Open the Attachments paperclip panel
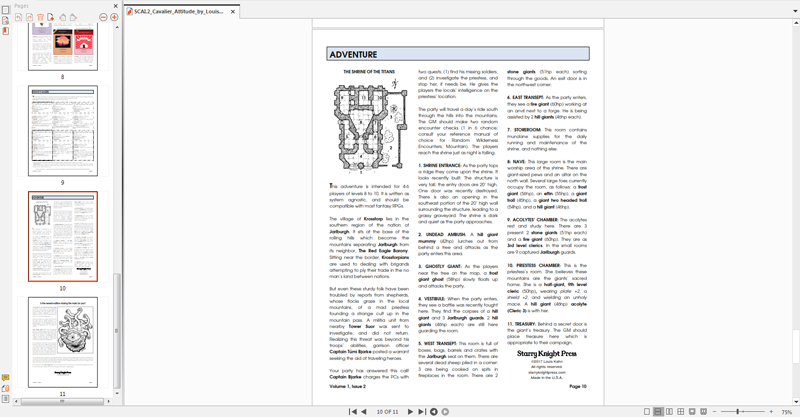Viewport: 800px width, 417px height. point(5,387)
